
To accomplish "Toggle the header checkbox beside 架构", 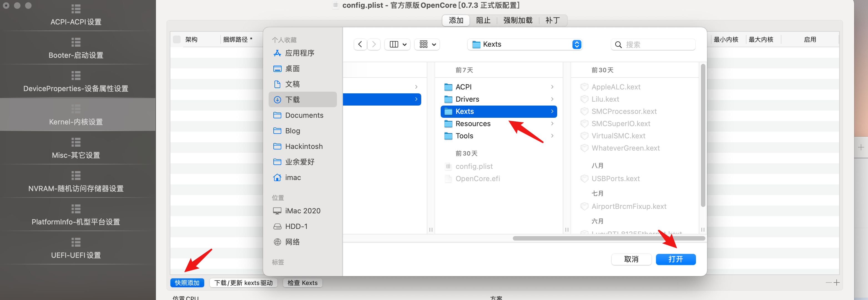I will click(176, 39).
